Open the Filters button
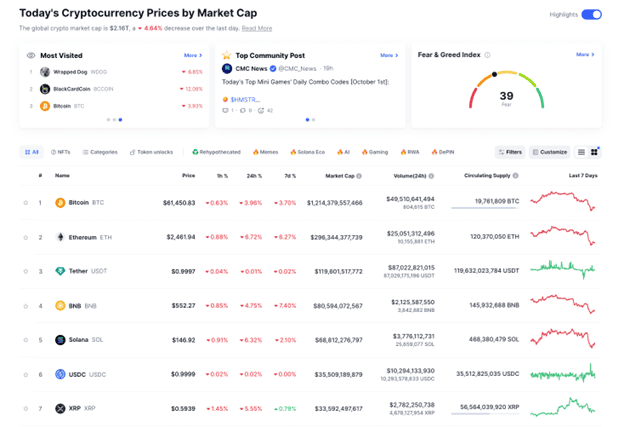This screenshot has height=427, width=624. pyautogui.click(x=510, y=152)
